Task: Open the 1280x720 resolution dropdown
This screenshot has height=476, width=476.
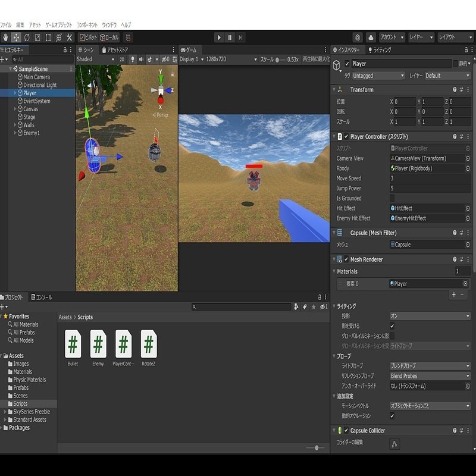Action: tap(231, 59)
